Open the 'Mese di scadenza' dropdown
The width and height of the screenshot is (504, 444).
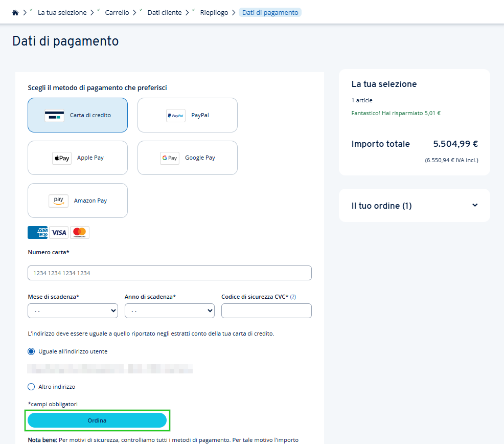(73, 310)
